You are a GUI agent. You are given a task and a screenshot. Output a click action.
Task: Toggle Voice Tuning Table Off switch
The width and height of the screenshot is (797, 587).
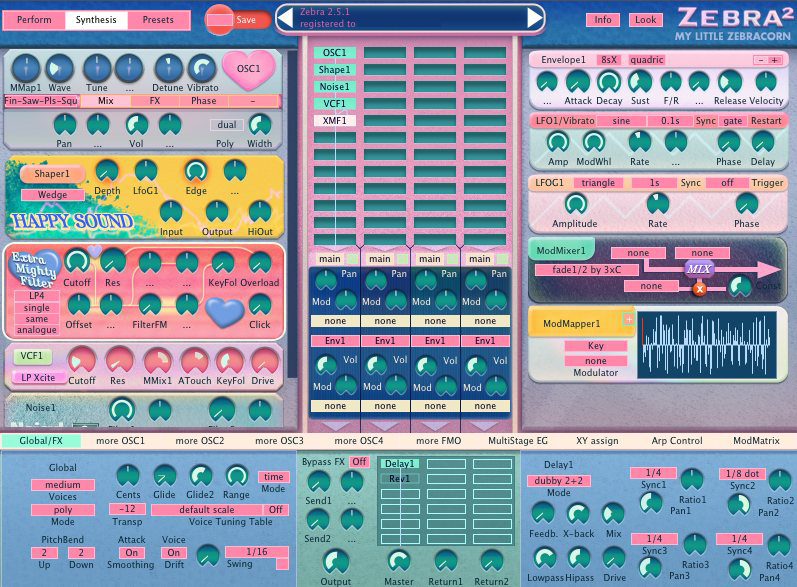click(275, 510)
